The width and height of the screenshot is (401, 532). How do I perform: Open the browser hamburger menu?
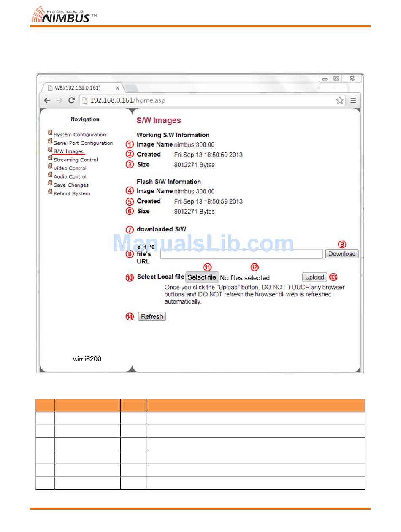(x=353, y=100)
